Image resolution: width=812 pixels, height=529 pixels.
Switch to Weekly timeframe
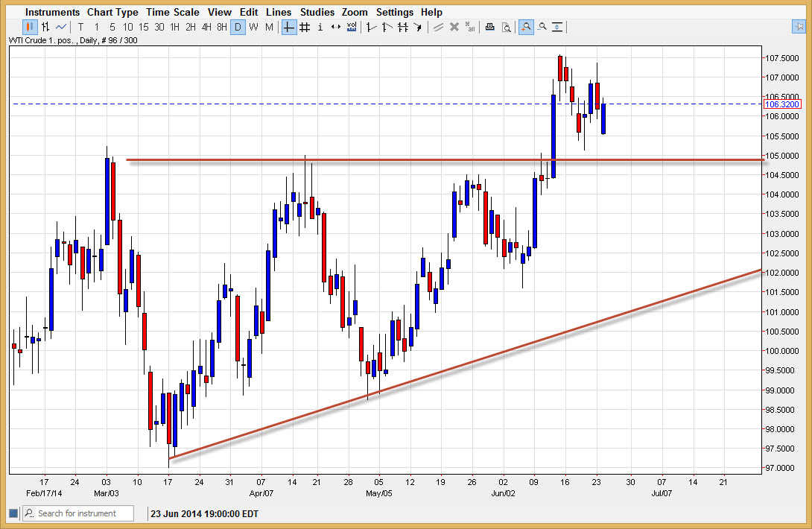point(253,27)
